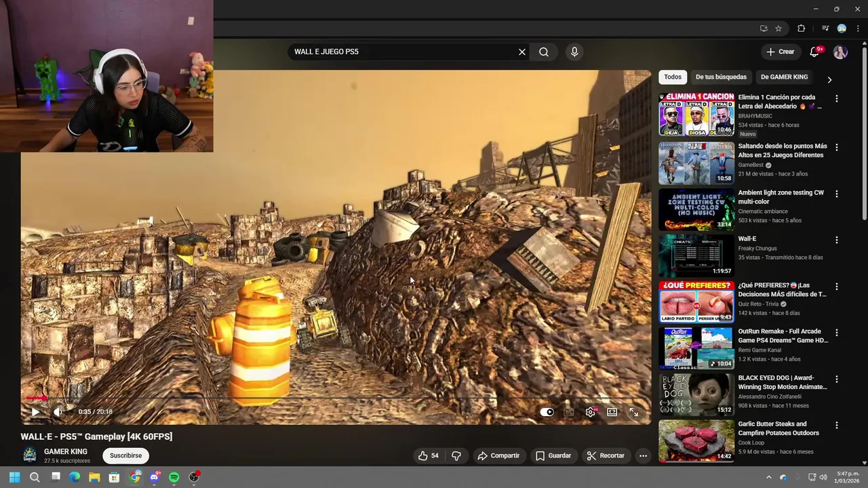The height and width of the screenshot is (488, 868).
Task: Open the OutRun Remake video thumbnail
Action: (x=696, y=348)
